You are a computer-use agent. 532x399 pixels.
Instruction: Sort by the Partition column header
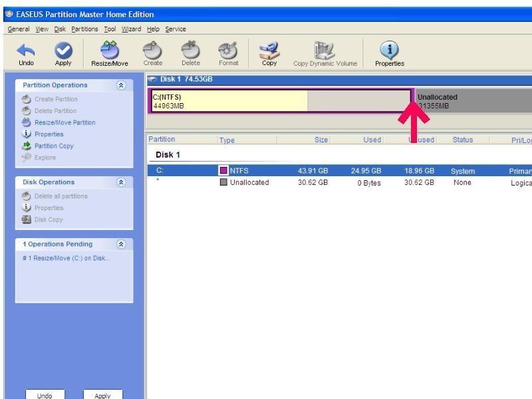coord(162,140)
